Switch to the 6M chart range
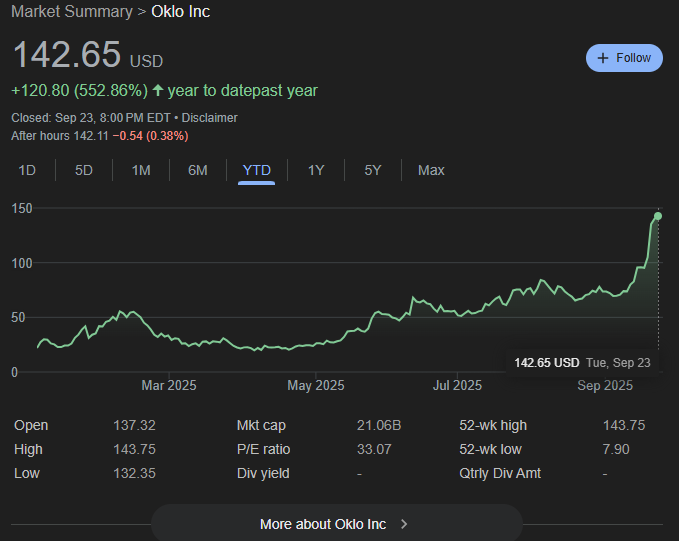The image size is (679, 541). pyautogui.click(x=197, y=170)
